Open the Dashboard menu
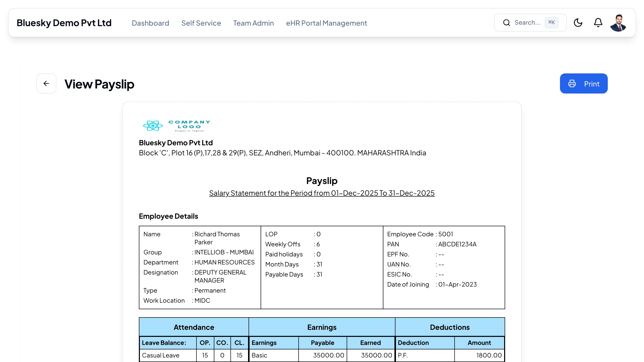The image size is (644, 362). tap(150, 23)
